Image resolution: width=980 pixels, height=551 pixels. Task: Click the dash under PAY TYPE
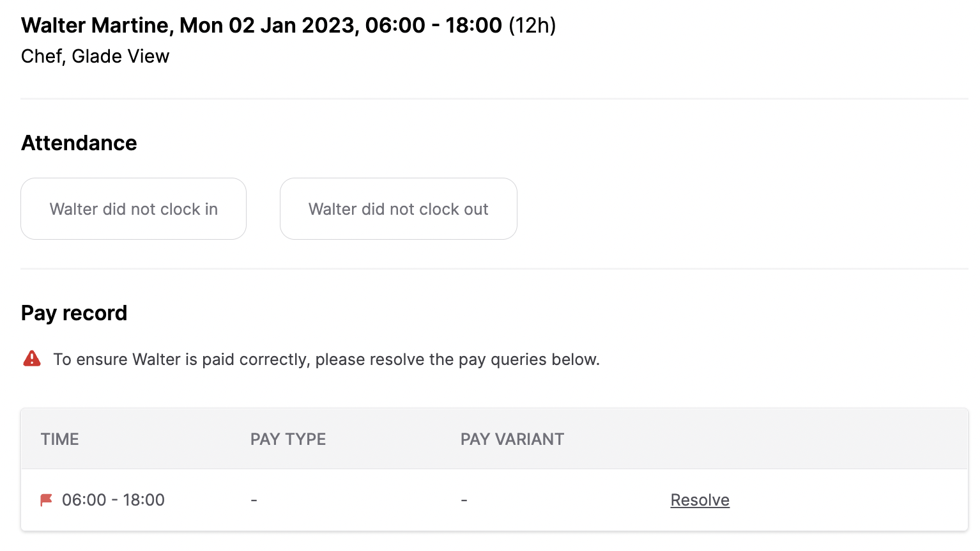point(254,499)
